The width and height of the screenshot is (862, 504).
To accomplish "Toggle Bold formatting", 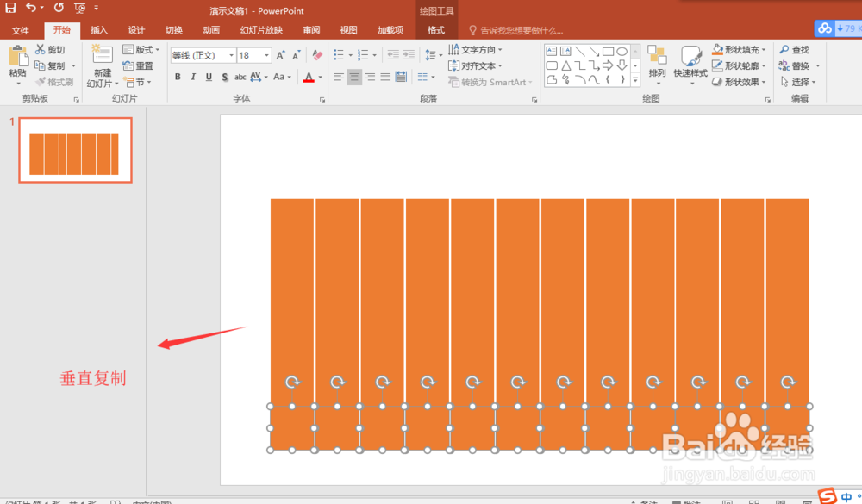I will coord(178,77).
